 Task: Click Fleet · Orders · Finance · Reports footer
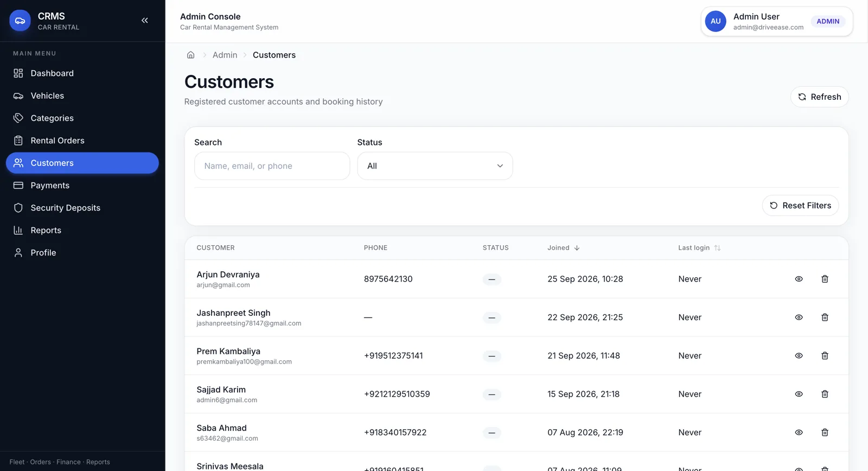pos(60,462)
